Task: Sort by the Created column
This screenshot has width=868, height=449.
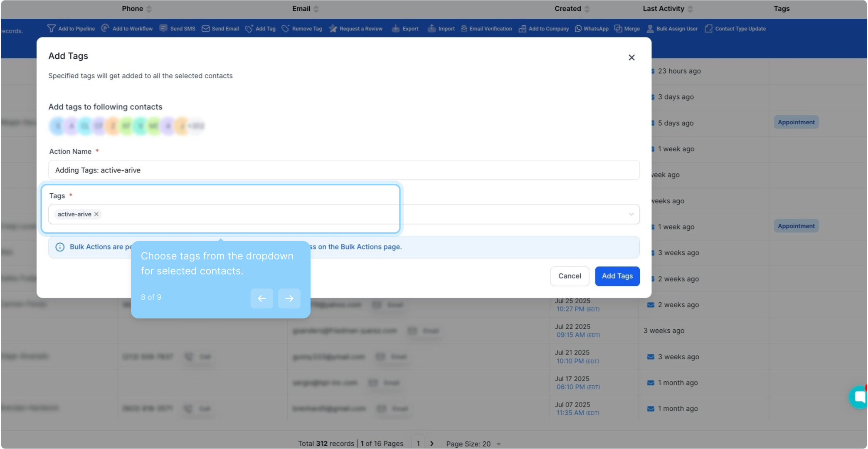Action: [x=587, y=9]
